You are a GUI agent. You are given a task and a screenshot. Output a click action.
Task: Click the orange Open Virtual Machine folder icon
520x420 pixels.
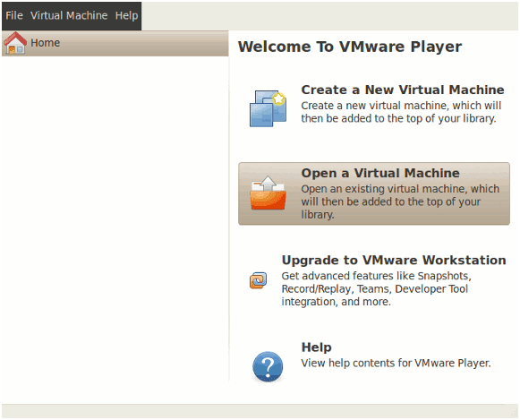(268, 193)
